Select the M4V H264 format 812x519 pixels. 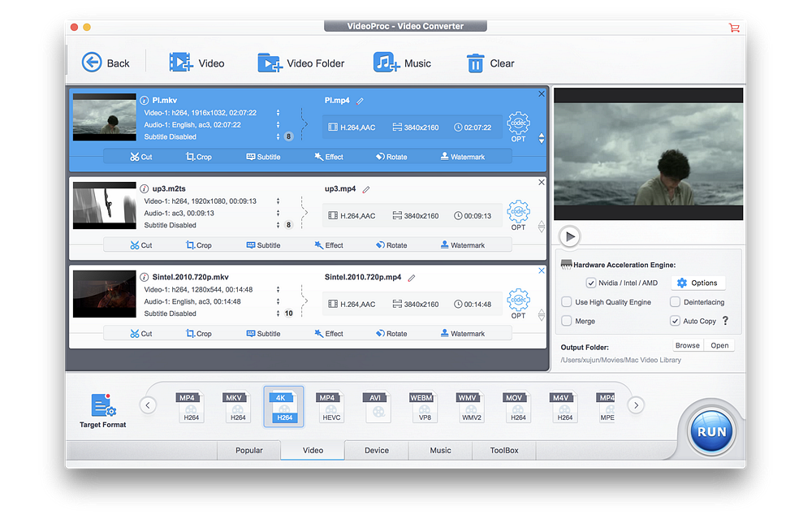point(563,407)
